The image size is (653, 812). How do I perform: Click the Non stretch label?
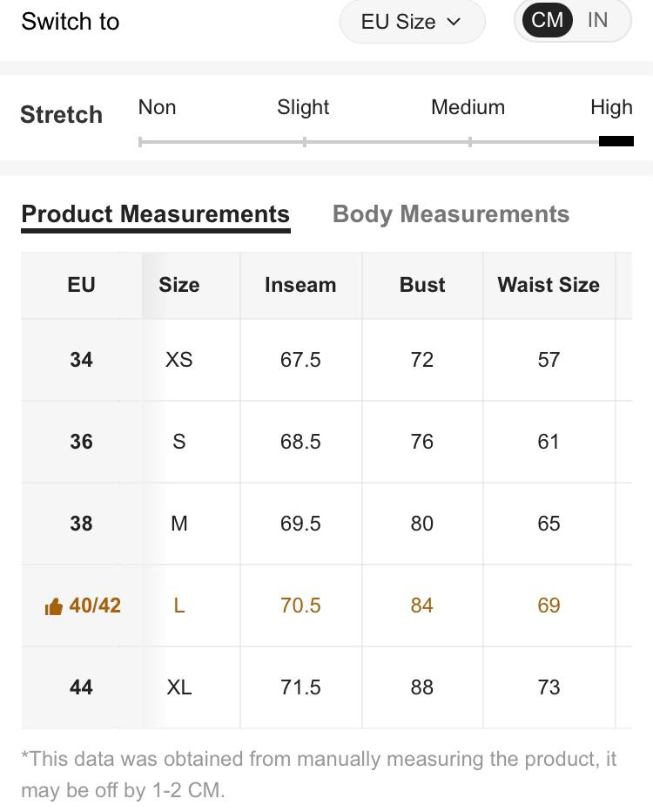[x=157, y=107]
